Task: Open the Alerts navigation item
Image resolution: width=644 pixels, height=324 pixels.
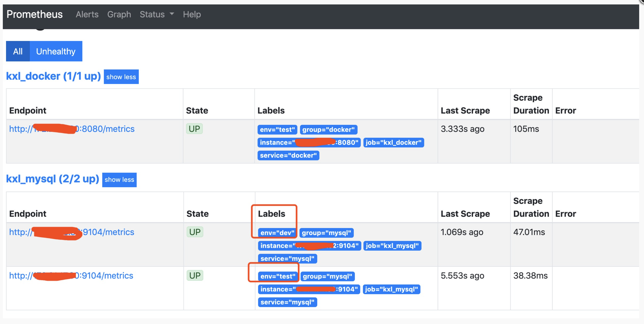Action: click(x=87, y=15)
